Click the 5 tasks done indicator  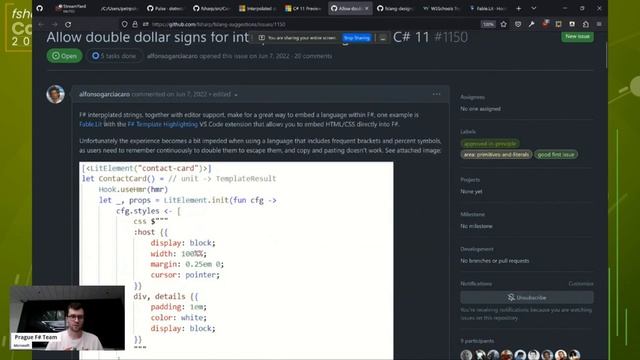pyautogui.click(x=114, y=56)
